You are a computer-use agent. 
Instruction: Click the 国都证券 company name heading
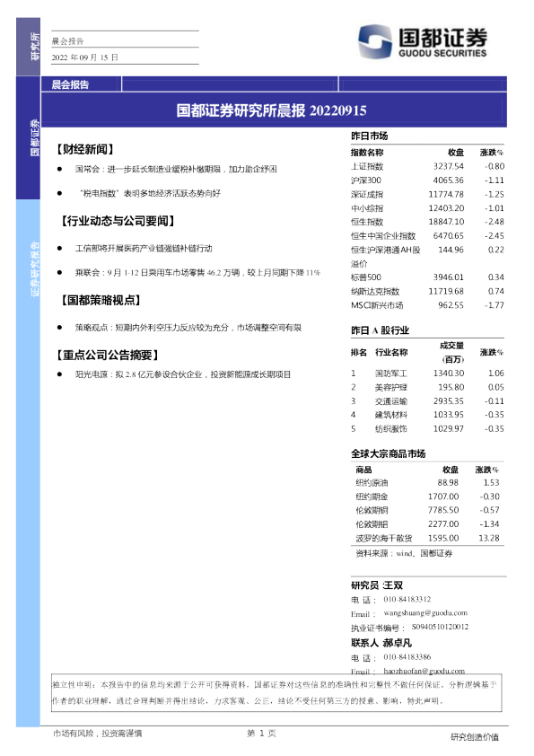tap(442, 37)
